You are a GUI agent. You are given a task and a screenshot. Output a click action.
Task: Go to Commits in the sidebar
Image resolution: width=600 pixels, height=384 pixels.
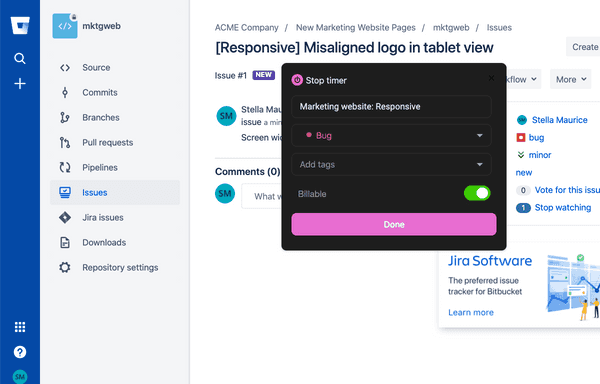pyautogui.click(x=100, y=93)
